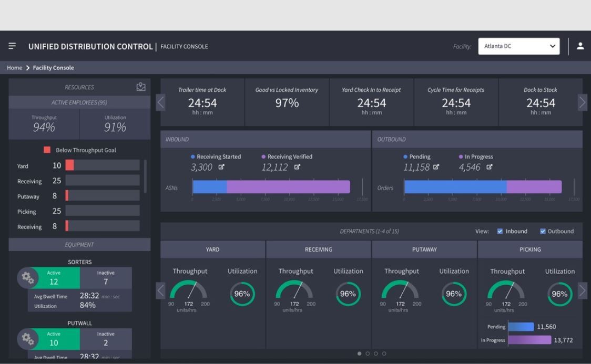Open Receiving Started external link icon

(x=221, y=167)
